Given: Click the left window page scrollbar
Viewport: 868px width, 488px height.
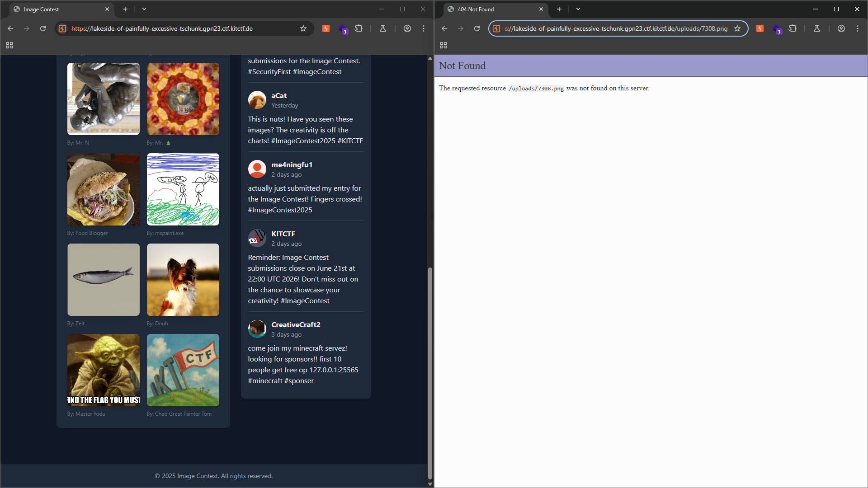Looking at the screenshot, I should click(430, 374).
